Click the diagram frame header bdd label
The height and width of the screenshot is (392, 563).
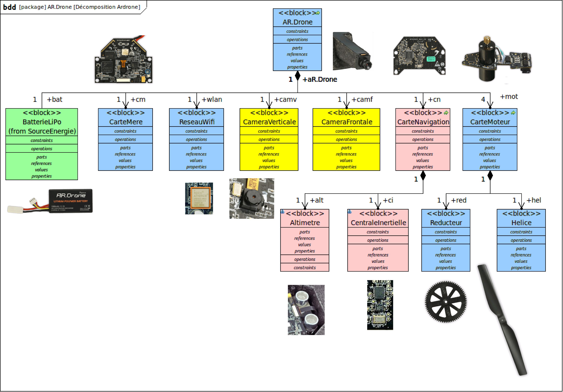point(10,7)
